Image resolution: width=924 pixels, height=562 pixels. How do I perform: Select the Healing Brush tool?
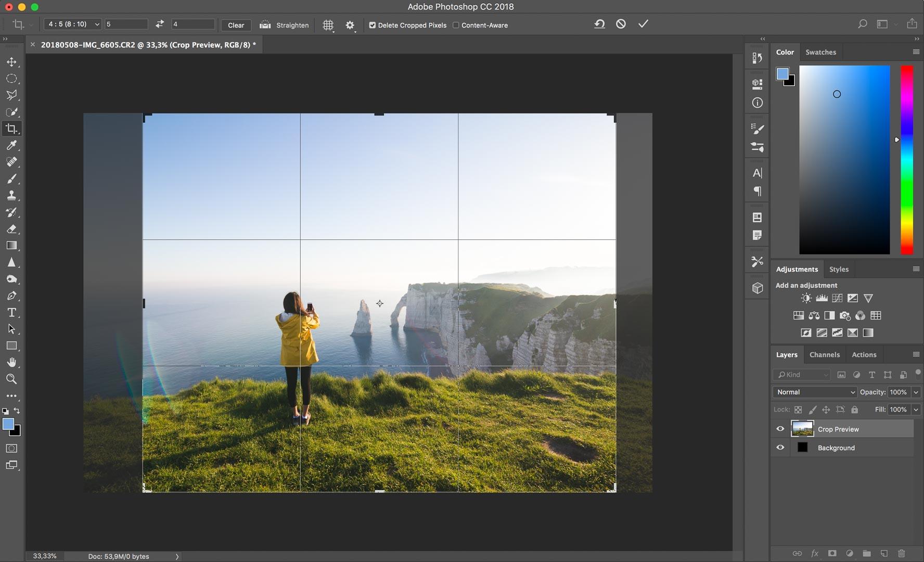click(x=11, y=162)
